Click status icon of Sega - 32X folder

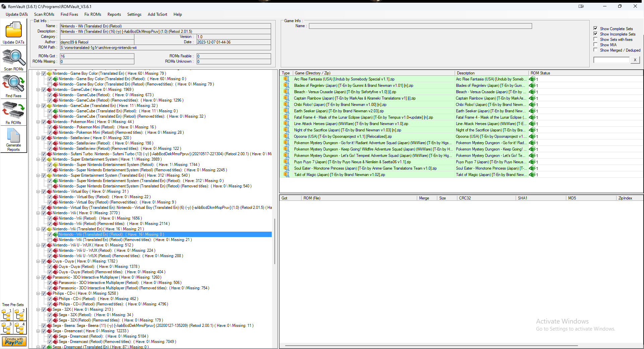click(49, 309)
